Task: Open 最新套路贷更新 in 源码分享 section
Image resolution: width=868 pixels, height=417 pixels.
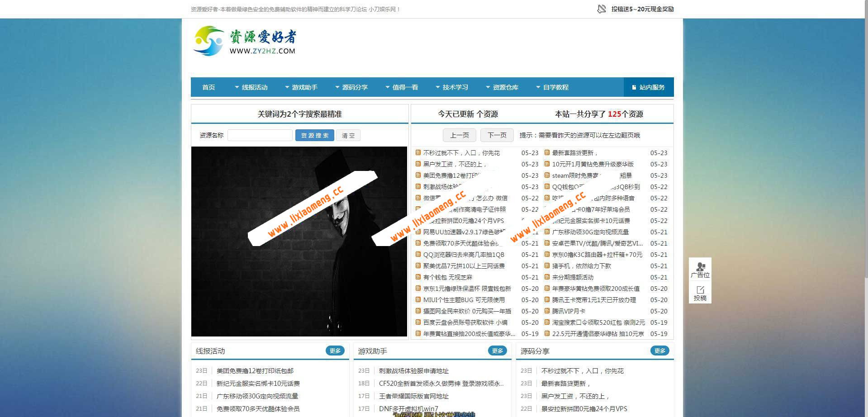Action: [566, 384]
